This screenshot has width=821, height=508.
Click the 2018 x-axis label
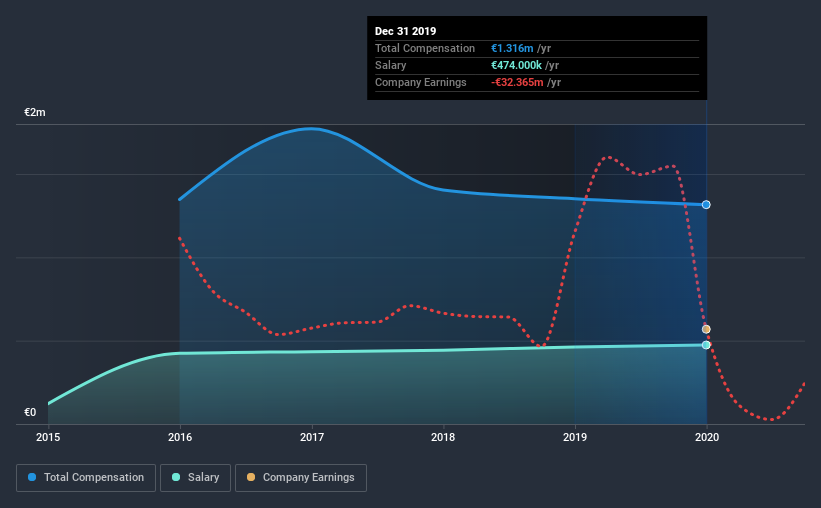pos(443,437)
